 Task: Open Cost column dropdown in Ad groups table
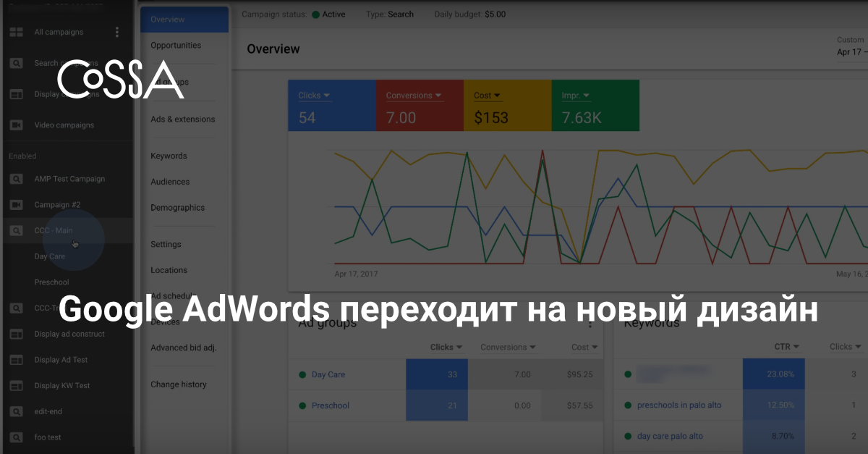(584, 347)
